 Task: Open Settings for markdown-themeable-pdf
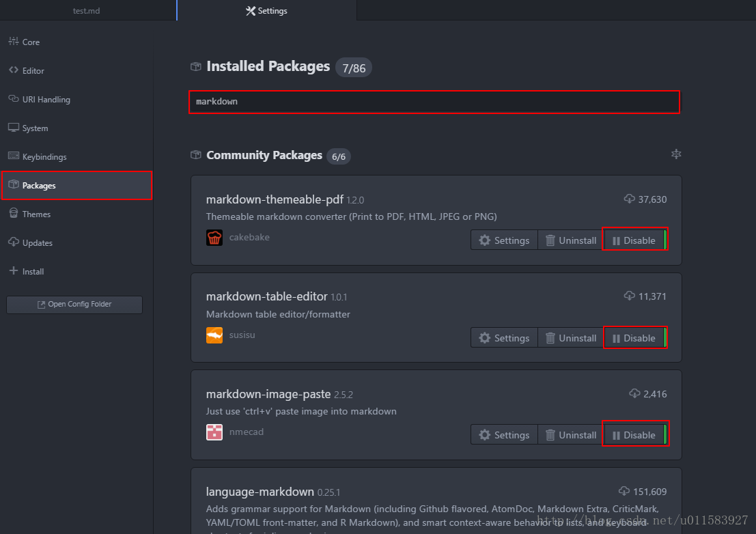tap(504, 240)
